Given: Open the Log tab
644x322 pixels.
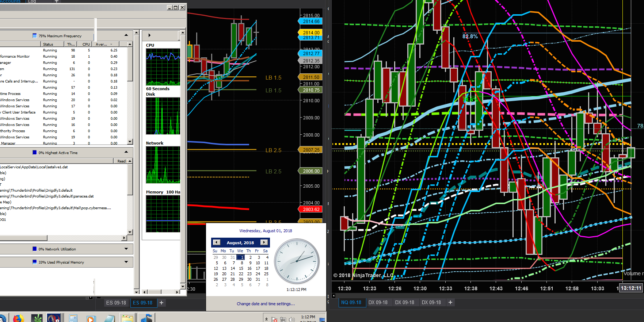Looking at the screenshot, I should [32, 1].
